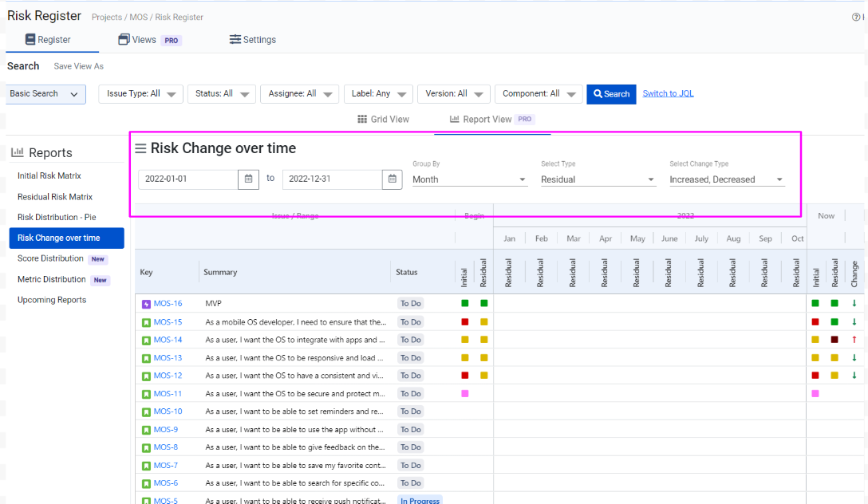This screenshot has width=868, height=504.
Task: Open the Settings tab
Action: pyautogui.click(x=252, y=40)
